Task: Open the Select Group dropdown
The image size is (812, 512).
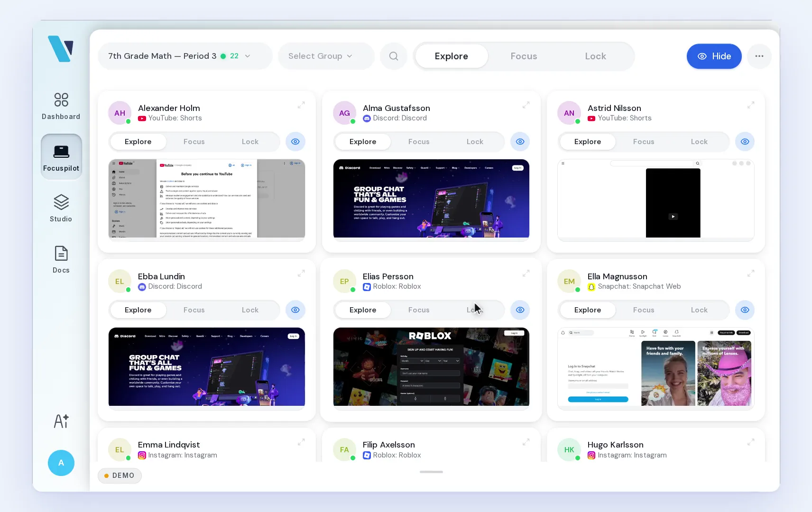Action: pyautogui.click(x=326, y=56)
